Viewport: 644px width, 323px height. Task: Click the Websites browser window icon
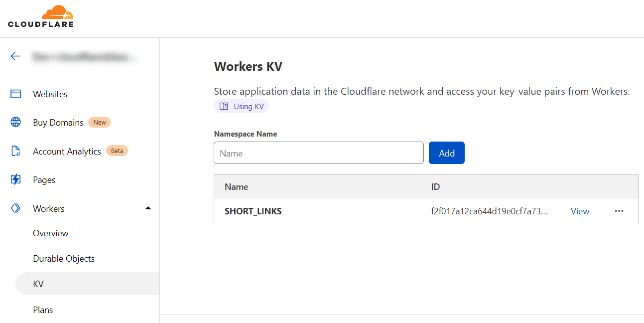(x=16, y=94)
